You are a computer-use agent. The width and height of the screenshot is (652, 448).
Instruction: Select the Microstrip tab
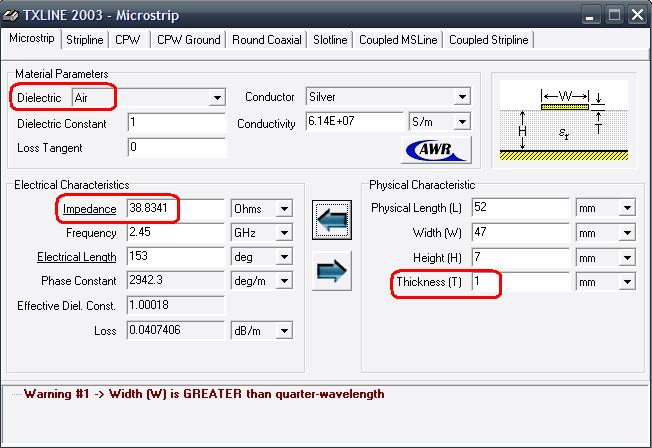32,38
